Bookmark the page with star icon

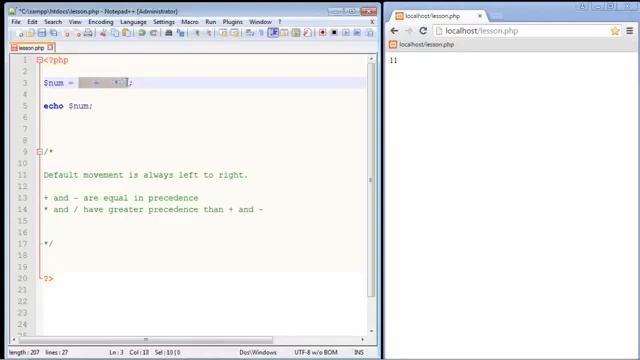point(615,31)
